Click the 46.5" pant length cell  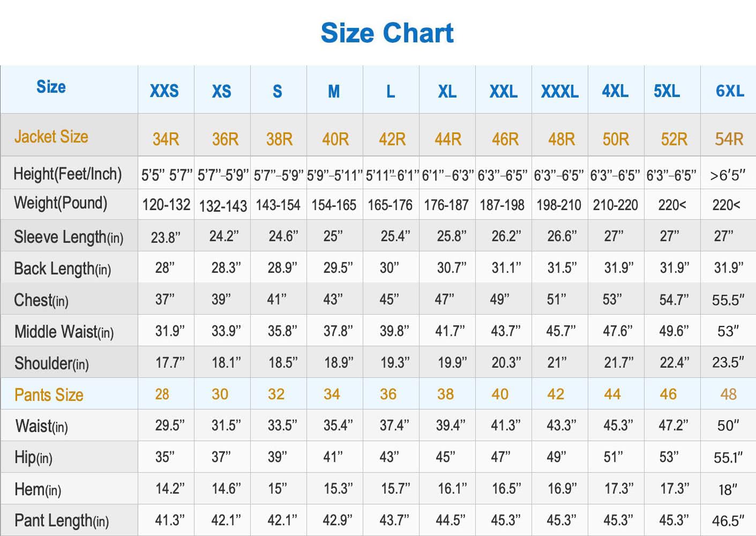(x=728, y=520)
